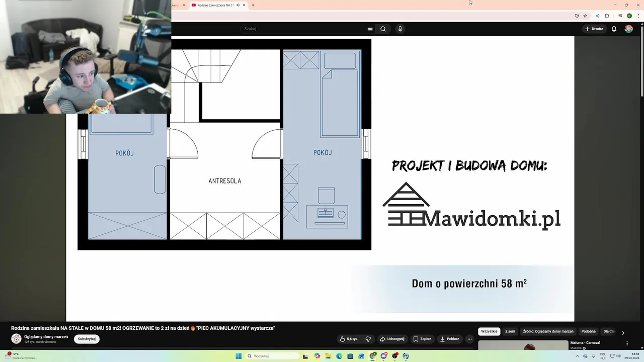Like the video with 5,6 tys. likes
This screenshot has width=644, height=362.
[x=349, y=339]
